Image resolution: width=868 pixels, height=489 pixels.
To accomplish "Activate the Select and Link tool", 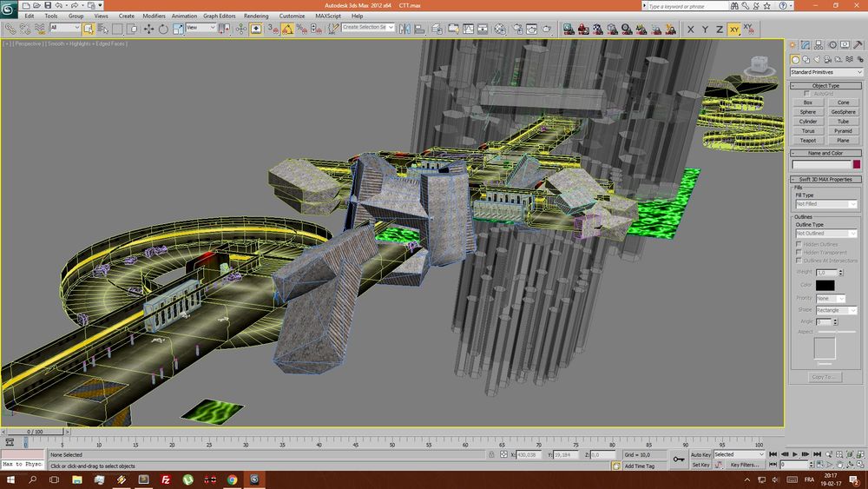I will coord(10,29).
